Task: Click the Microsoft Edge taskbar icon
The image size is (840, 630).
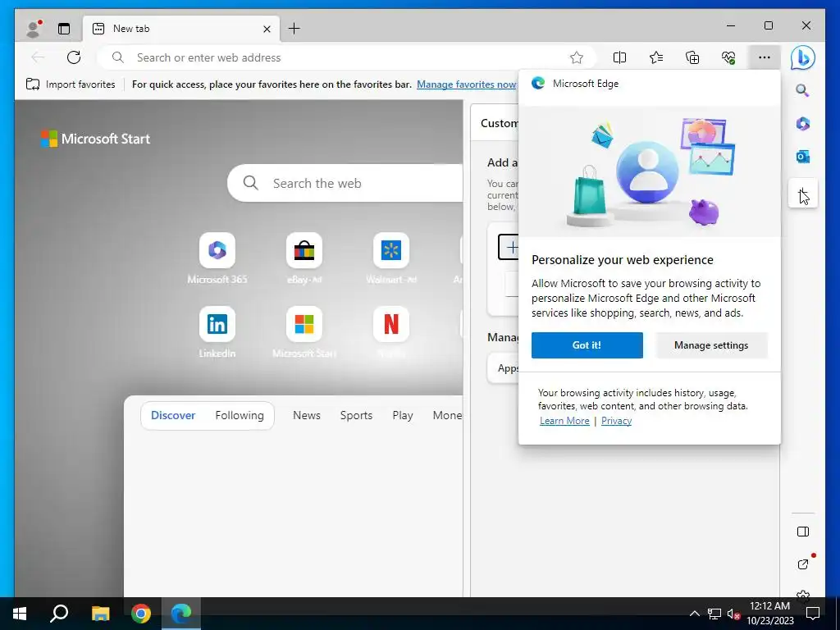Action: tap(181, 614)
